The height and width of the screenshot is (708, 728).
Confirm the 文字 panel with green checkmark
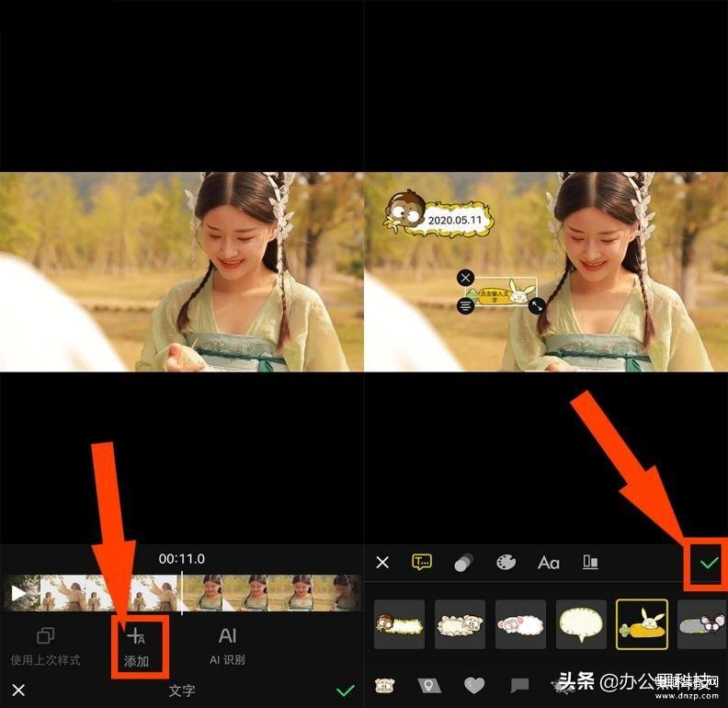click(346, 691)
